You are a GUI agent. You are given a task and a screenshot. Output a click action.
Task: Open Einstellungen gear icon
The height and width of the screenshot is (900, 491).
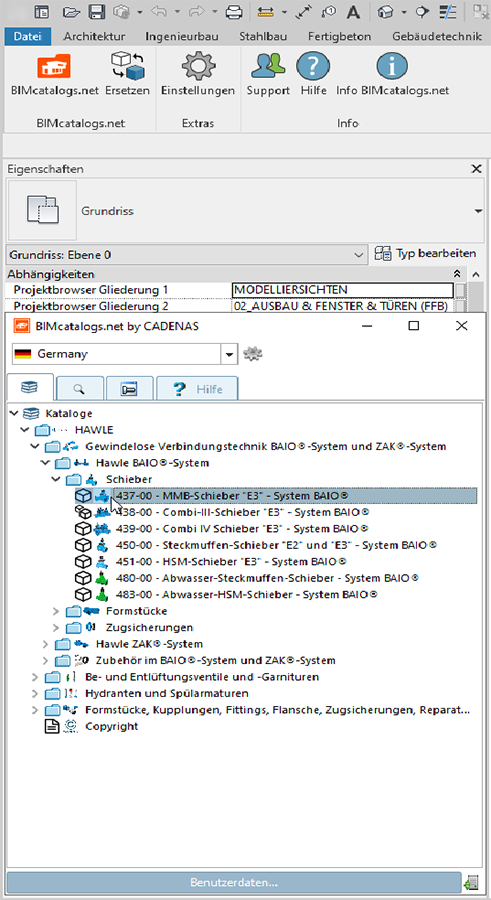tap(198, 65)
